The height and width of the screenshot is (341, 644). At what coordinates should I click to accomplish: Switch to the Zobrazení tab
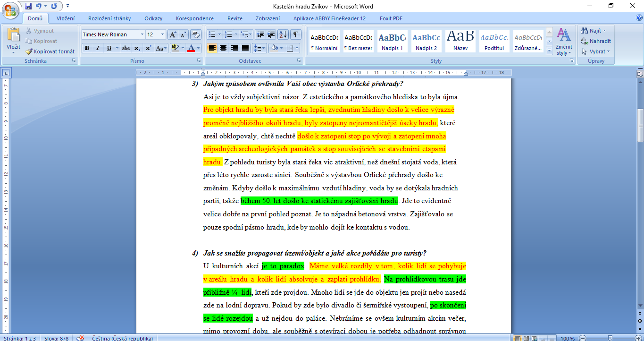click(x=268, y=18)
